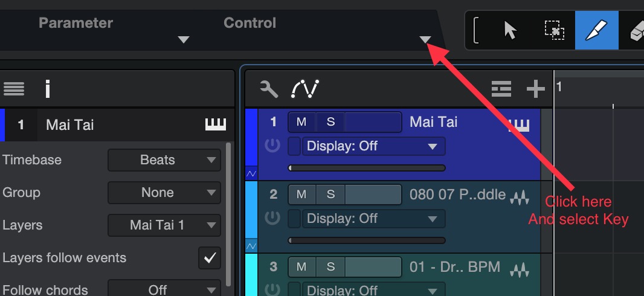Mute the Mai Tai track

click(301, 122)
